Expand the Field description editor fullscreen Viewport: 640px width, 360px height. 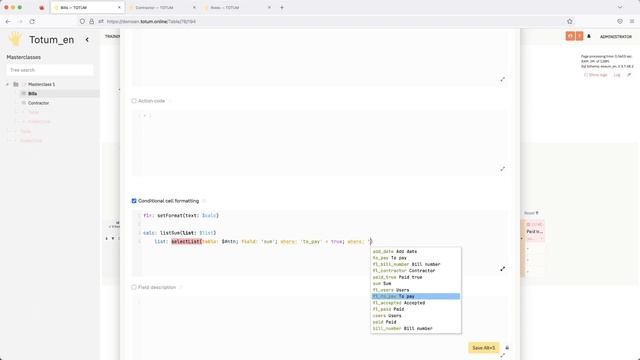pos(502,356)
